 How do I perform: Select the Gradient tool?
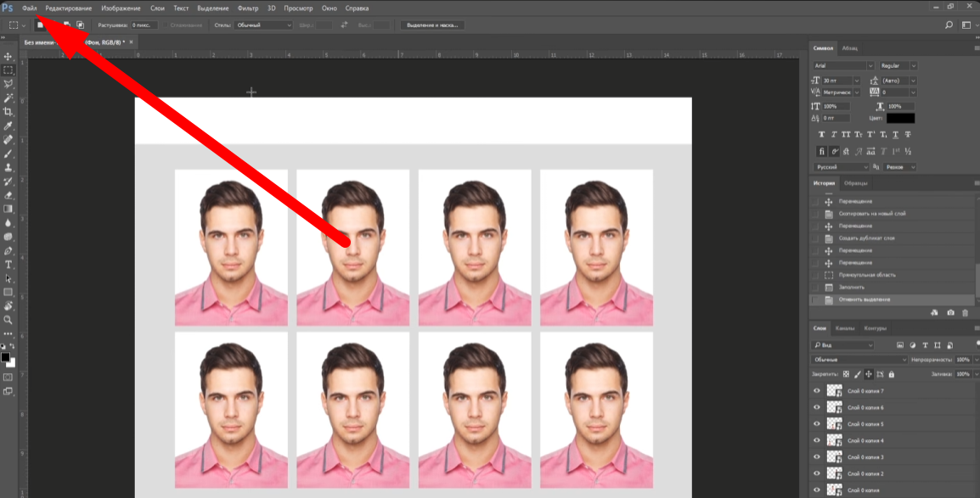[8, 209]
